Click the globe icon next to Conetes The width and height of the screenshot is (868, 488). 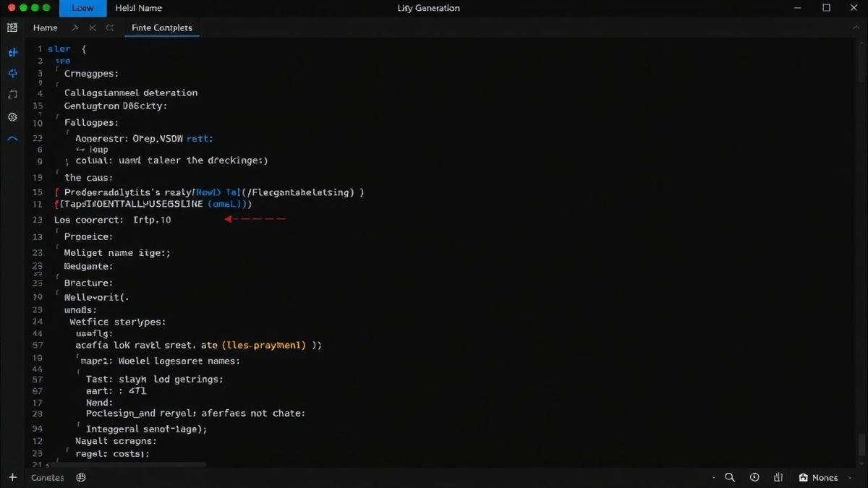pos(81,477)
